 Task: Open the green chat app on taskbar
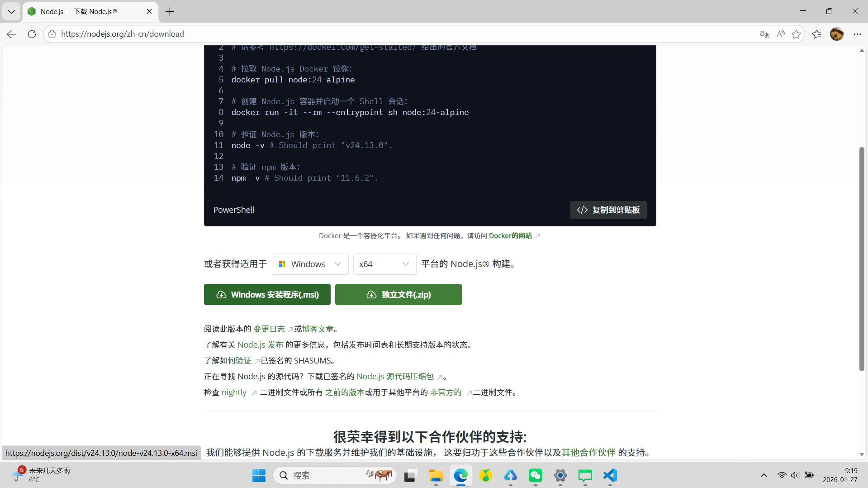(585, 475)
